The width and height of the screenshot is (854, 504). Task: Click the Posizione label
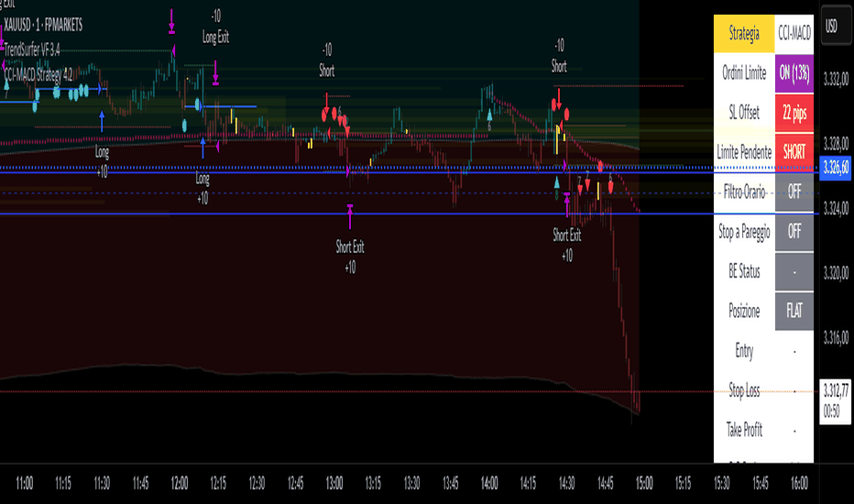[744, 312]
